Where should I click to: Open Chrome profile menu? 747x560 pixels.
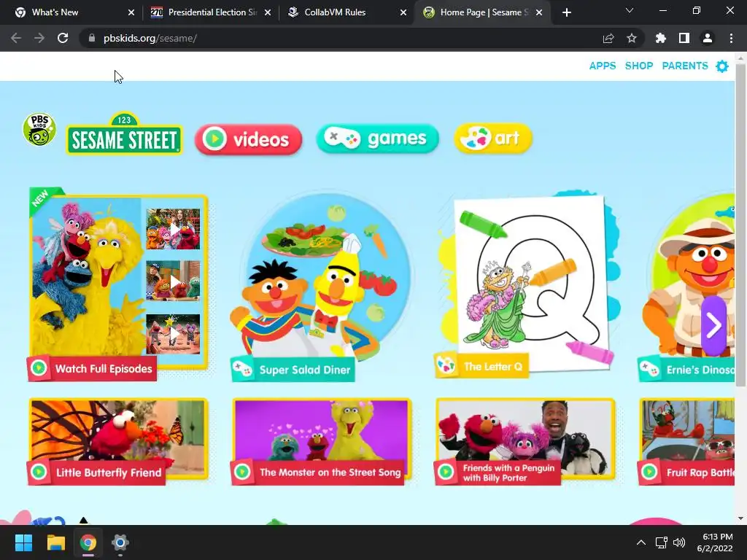coord(708,38)
